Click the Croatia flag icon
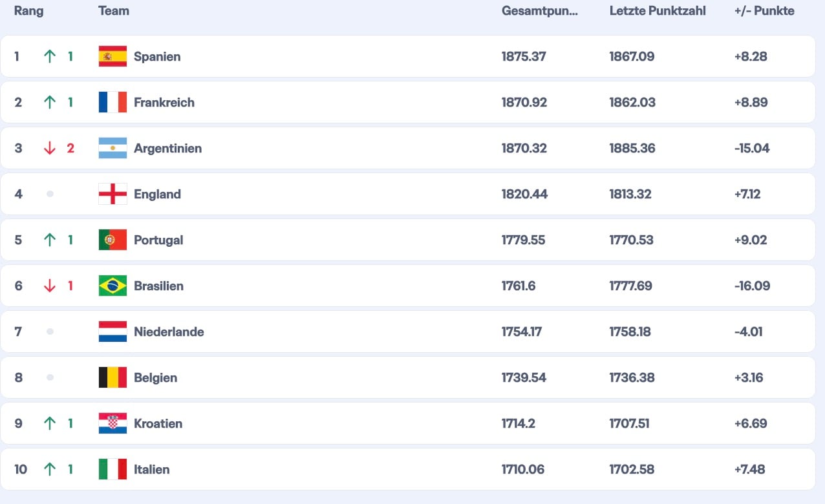825x504 pixels. click(112, 423)
